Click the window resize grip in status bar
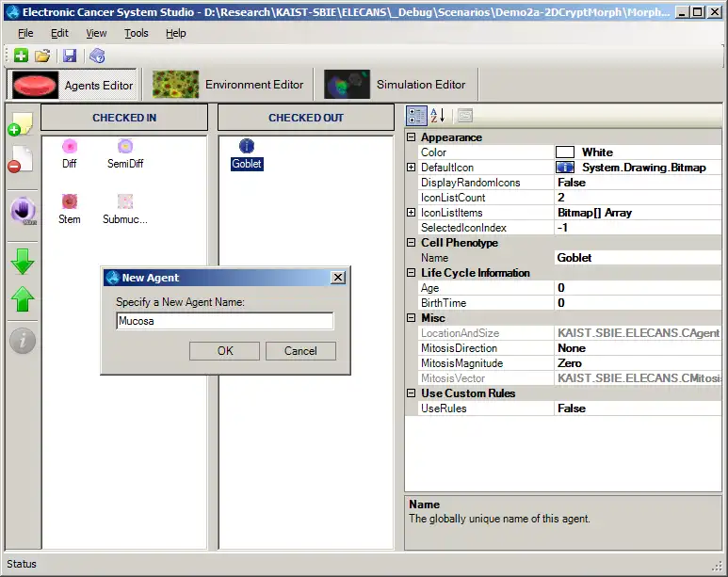 (x=718, y=566)
